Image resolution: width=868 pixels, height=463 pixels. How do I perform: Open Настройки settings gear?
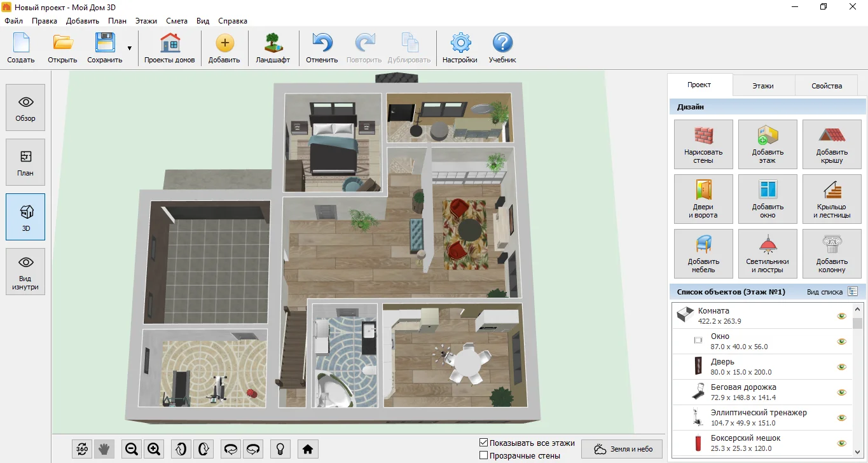pyautogui.click(x=460, y=48)
